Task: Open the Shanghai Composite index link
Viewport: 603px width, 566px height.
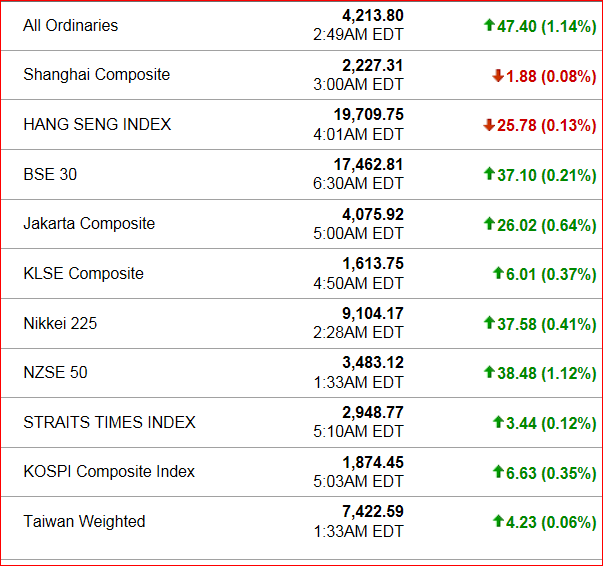Action: [97, 75]
